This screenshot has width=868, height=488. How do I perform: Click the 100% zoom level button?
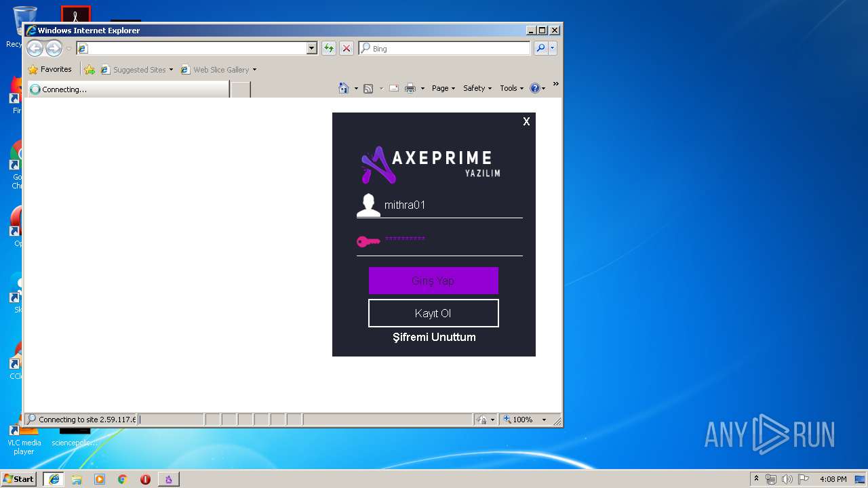click(x=518, y=420)
